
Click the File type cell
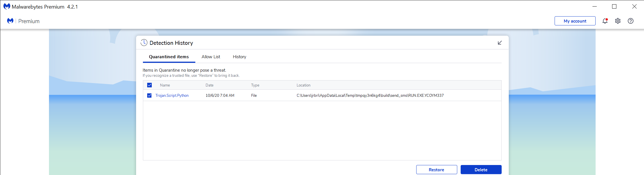pos(254,95)
